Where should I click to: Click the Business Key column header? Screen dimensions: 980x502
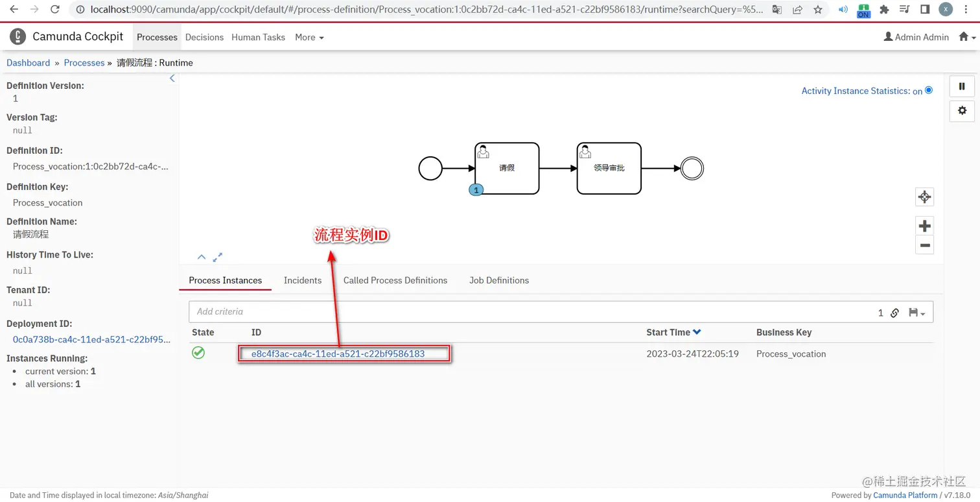pos(784,332)
